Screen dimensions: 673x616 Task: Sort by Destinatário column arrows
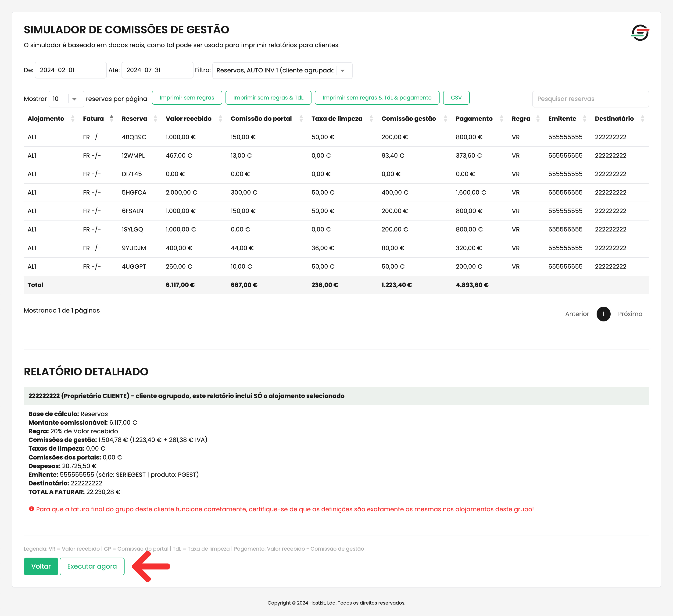coord(643,118)
